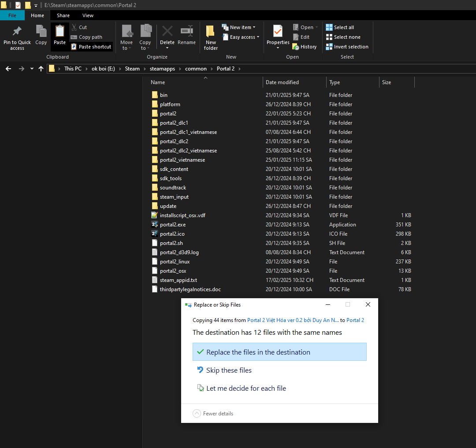This screenshot has width=476, height=448.
Task: Close the Replace or Skip Files dialog
Action: (368, 304)
